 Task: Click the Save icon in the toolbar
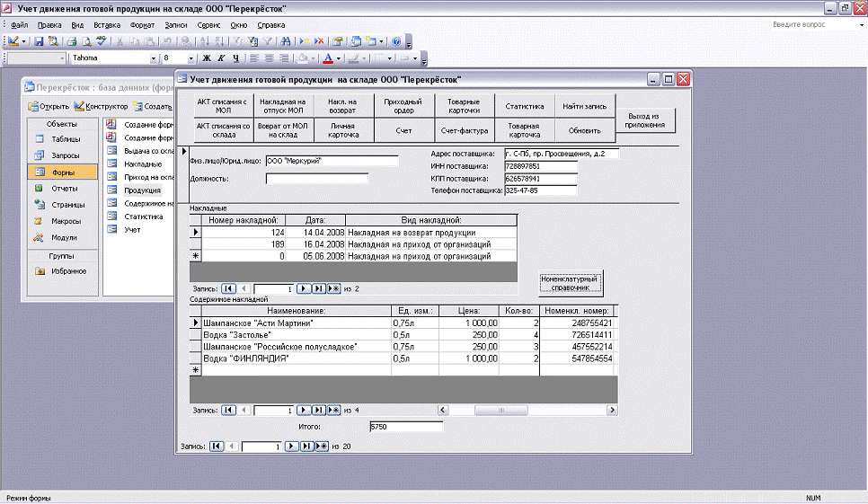pyautogui.click(x=40, y=41)
